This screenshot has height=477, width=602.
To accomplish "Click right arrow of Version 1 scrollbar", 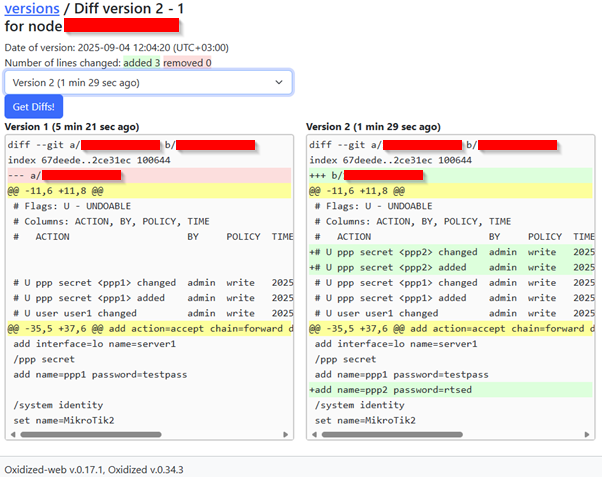I will 285,434.
